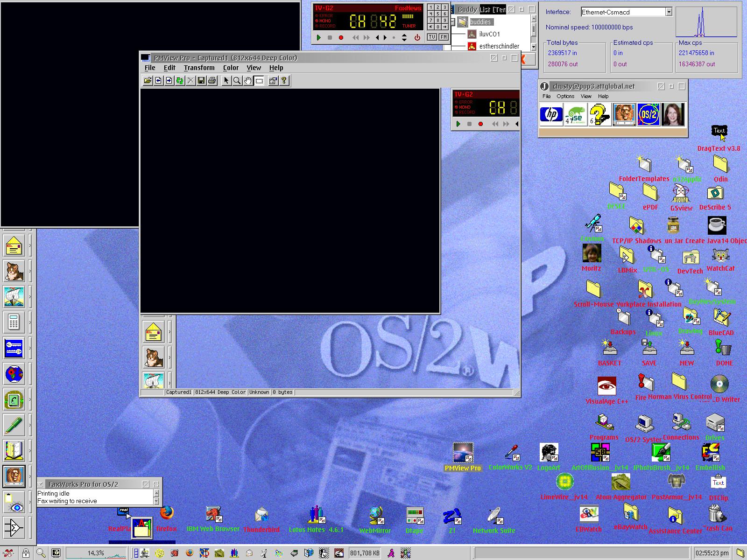
Task: Click the 801,708 KB memory indicator in taskbar
Action: pos(365,553)
